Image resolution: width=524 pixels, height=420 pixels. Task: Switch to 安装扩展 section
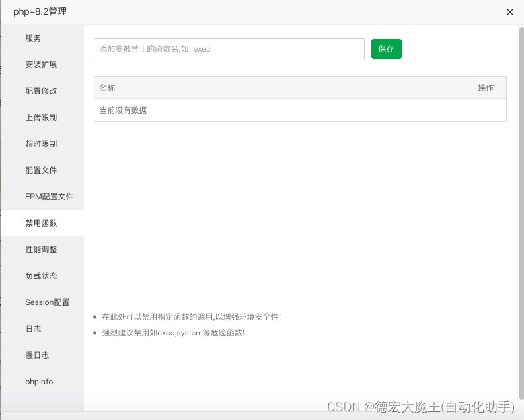[x=41, y=65]
